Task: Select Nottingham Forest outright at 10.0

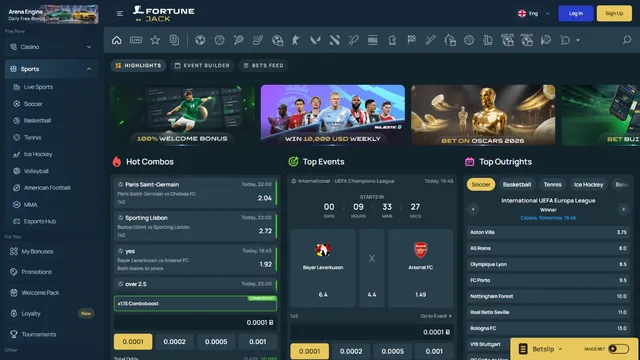Action: [548, 296]
